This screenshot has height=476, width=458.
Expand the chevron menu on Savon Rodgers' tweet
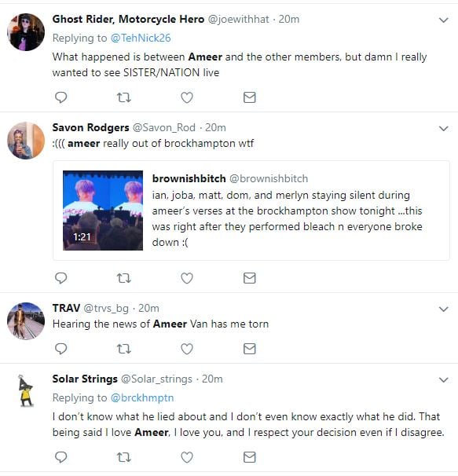pos(444,128)
